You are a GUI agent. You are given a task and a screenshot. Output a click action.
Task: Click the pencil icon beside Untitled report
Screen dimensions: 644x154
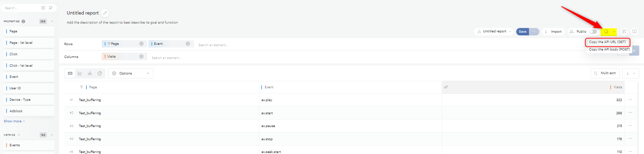[x=105, y=13]
